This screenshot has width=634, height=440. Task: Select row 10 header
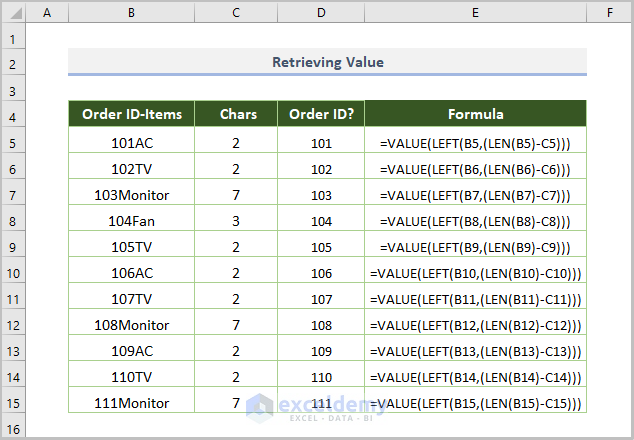point(13,273)
